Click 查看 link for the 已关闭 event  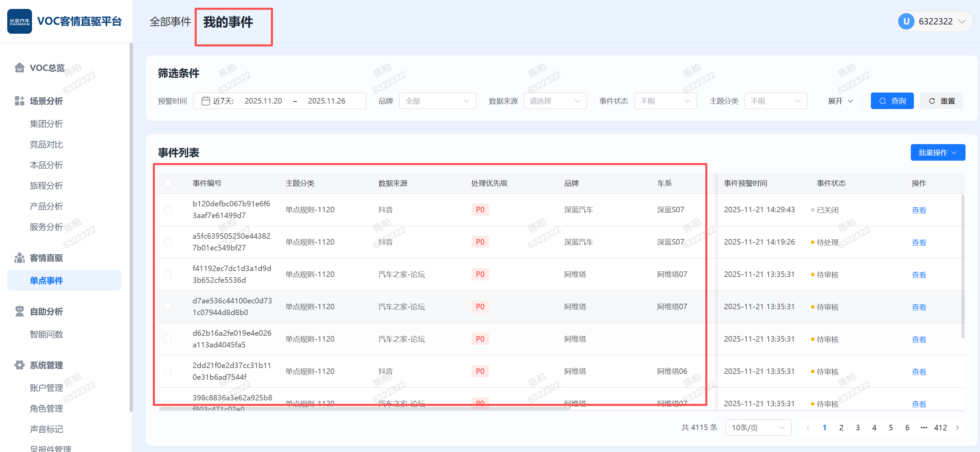[x=918, y=210]
